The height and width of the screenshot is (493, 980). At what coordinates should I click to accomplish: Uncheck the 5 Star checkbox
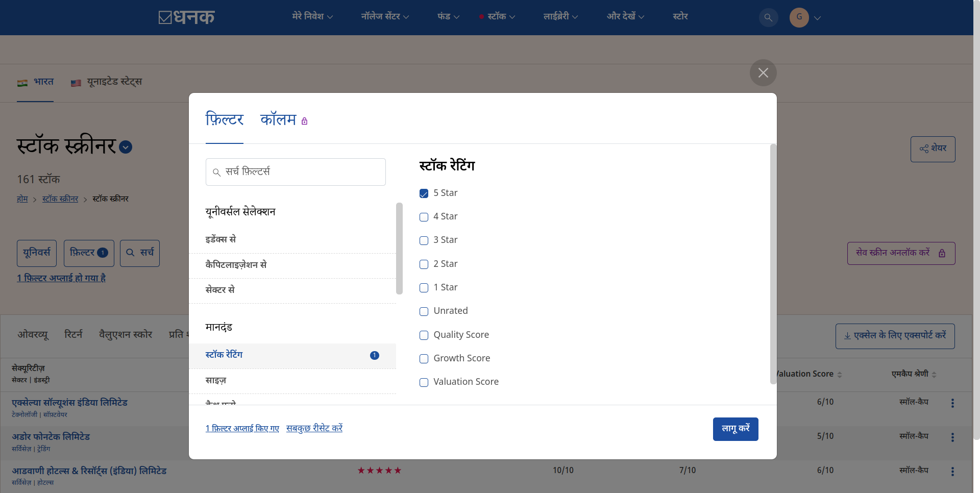424,193
